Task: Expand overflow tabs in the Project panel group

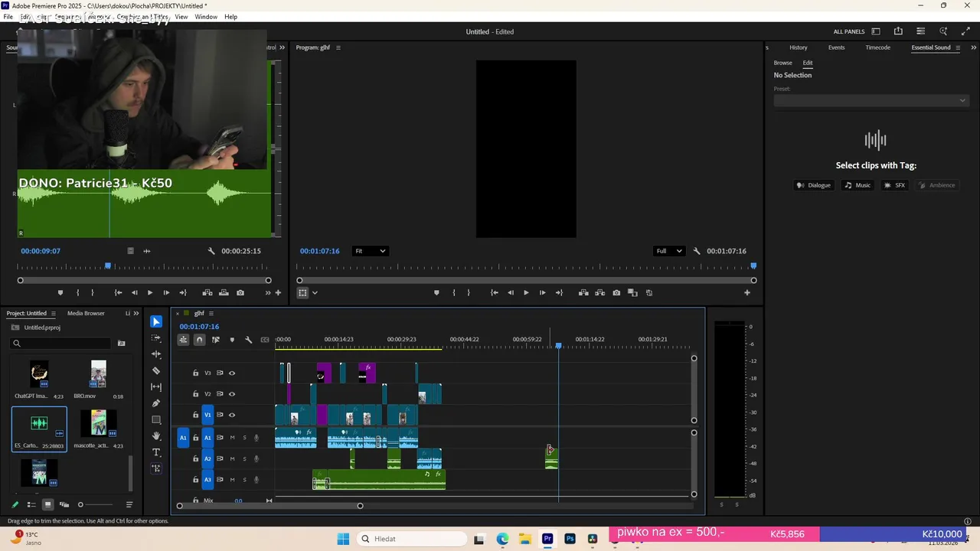Action: point(136,313)
